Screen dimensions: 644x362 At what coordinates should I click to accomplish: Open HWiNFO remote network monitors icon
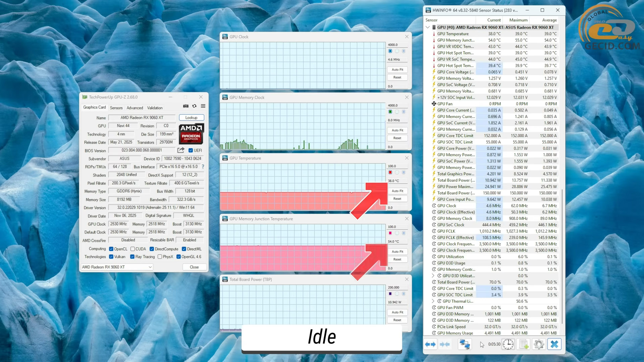click(x=465, y=344)
